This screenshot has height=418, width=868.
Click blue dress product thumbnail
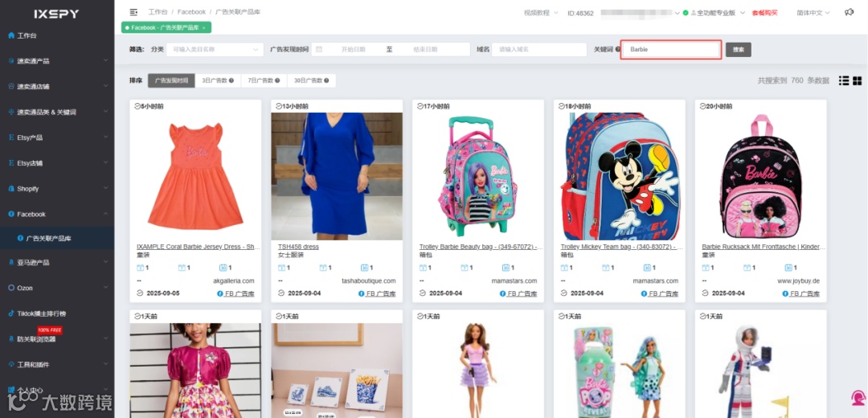337,176
